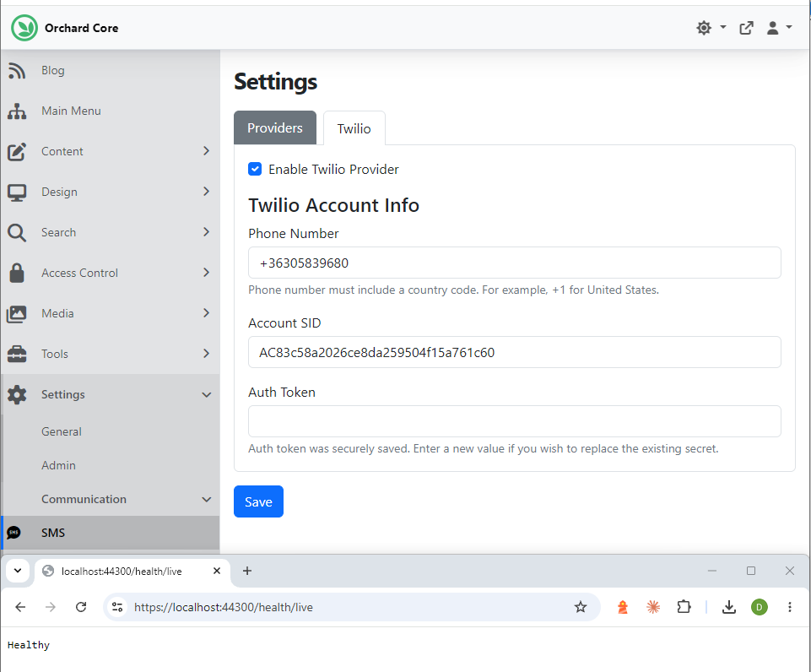811x672 pixels.
Task: Open the General settings menu item
Action: [62, 431]
